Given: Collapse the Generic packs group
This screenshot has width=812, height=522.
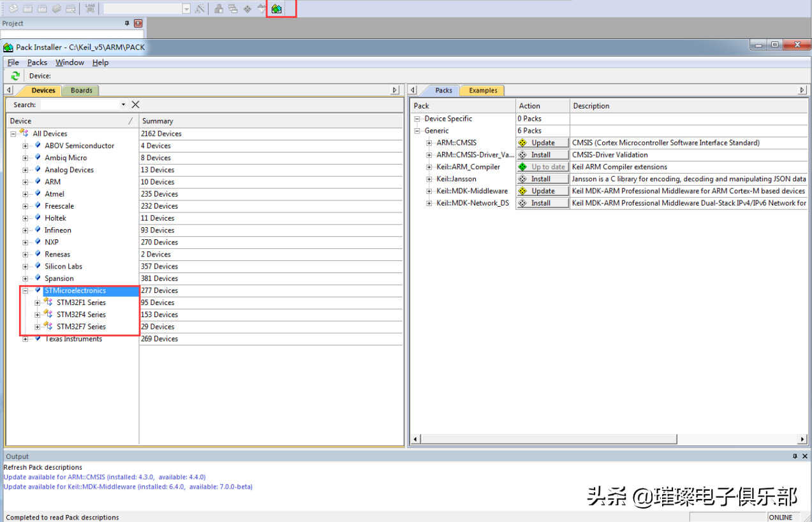Looking at the screenshot, I should click(418, 131).
